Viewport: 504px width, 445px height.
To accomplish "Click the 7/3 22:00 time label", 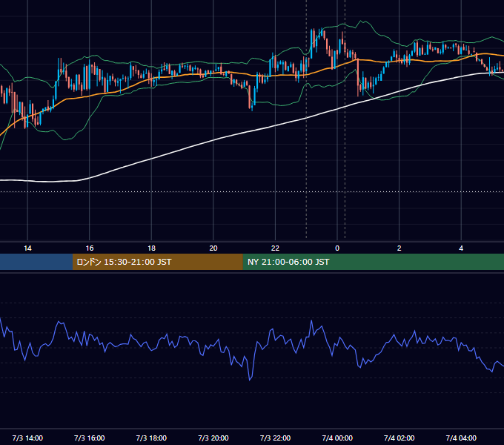I will point(275,438).
